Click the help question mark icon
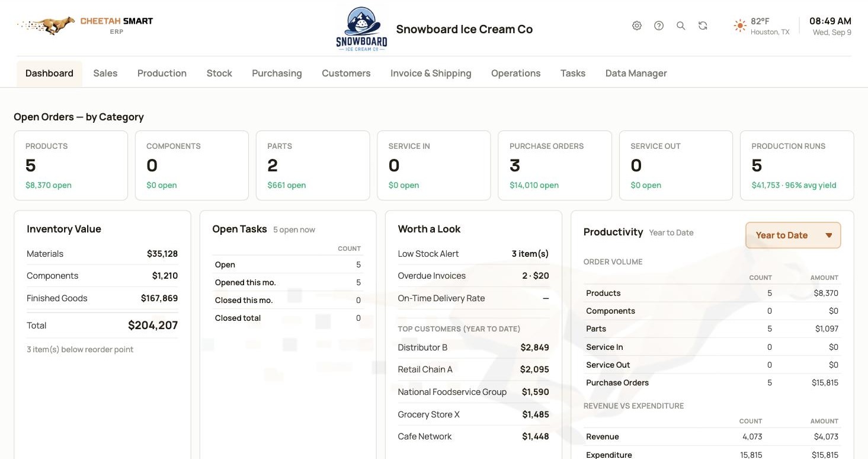The image size is (868, 459). pos(659,26)
